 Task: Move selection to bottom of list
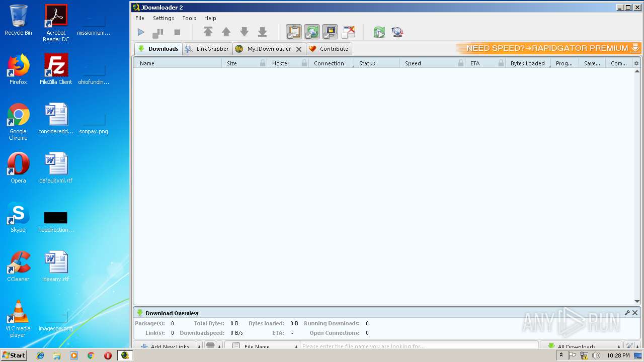pyautogui.click(x=262, y=32)
